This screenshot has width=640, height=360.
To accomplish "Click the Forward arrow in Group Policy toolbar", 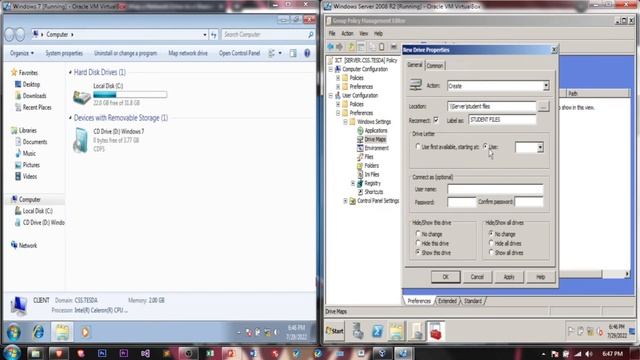I will (340, 47).
